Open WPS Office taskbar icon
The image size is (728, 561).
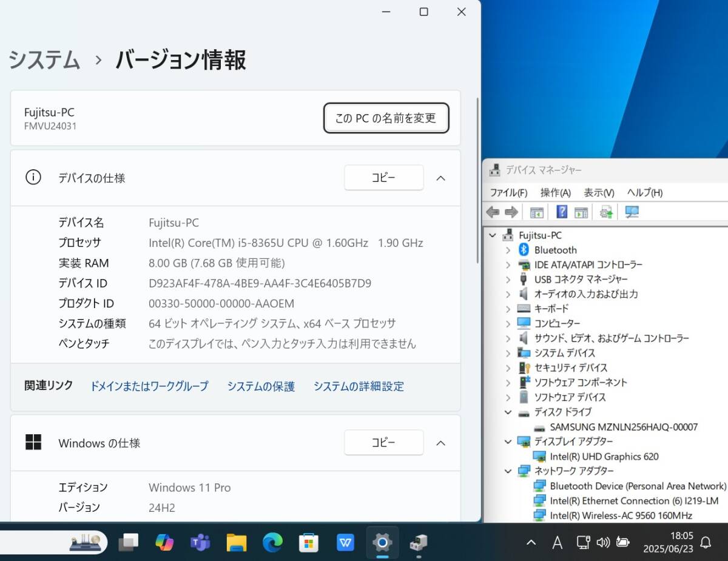[x=345, y=542]
